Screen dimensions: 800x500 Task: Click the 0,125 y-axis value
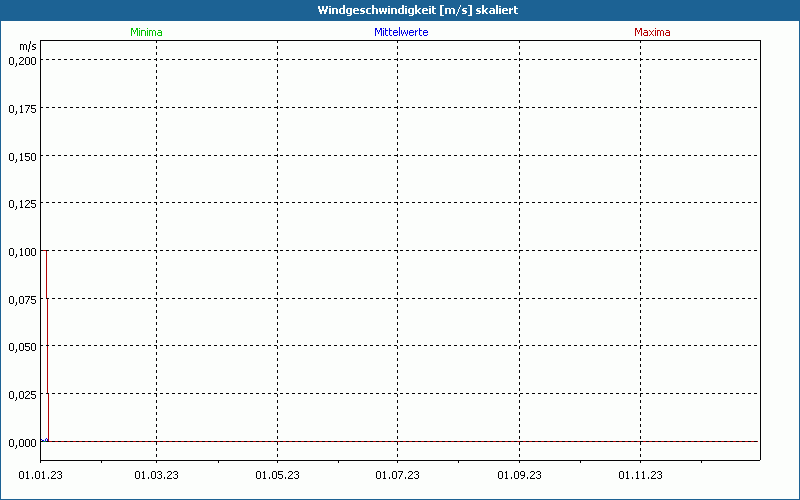click(x=22, y=204)
